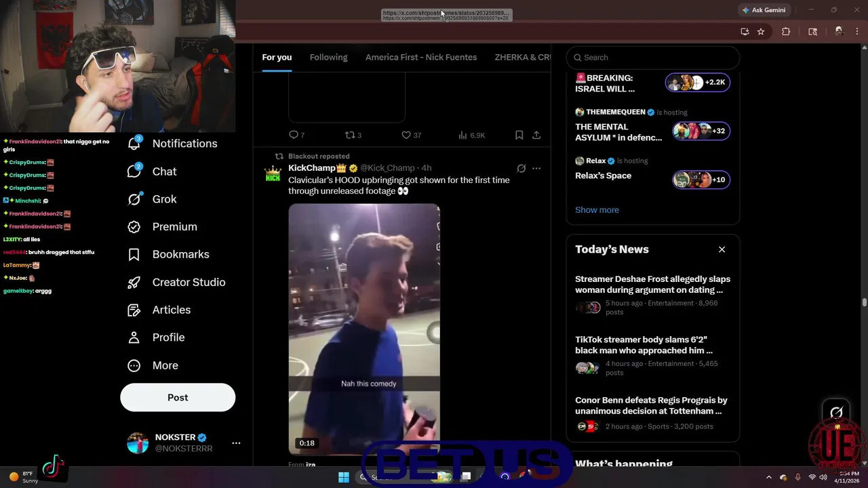Open Windows Start menu
Screen dimensions: 868x488
344,477
